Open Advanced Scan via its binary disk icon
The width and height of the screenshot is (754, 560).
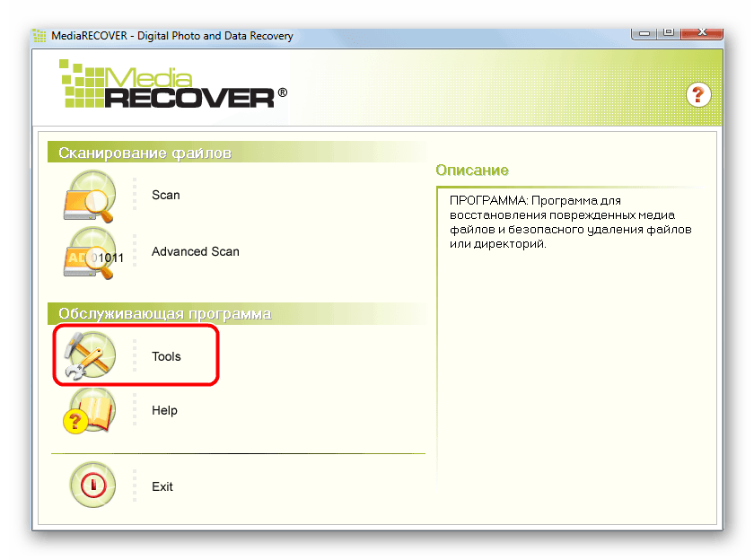pos(92,253)
